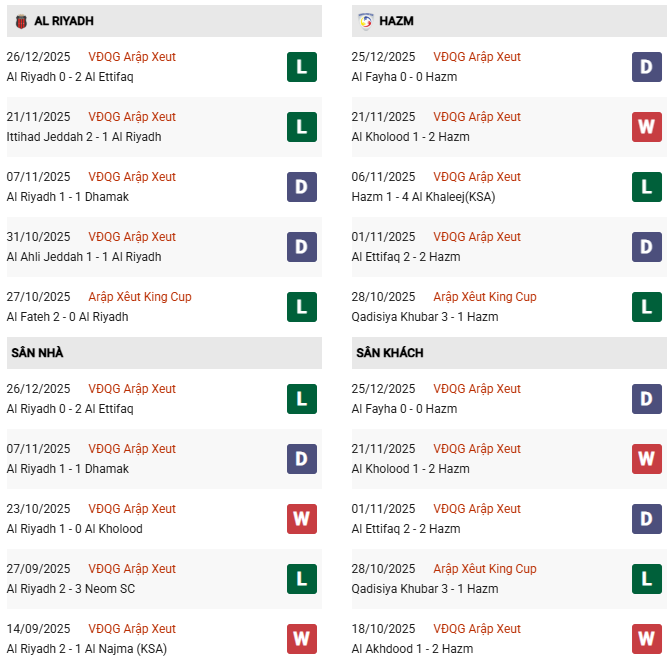Click W badge for Al Kholood 1-2 Hazm in top Hazm list

point(646,127)
